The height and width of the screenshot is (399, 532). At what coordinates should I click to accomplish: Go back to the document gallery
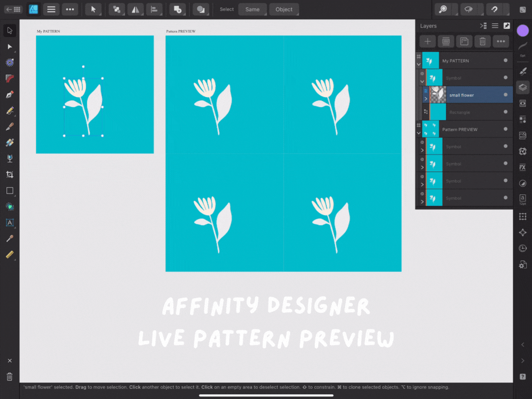coord(13,10)
